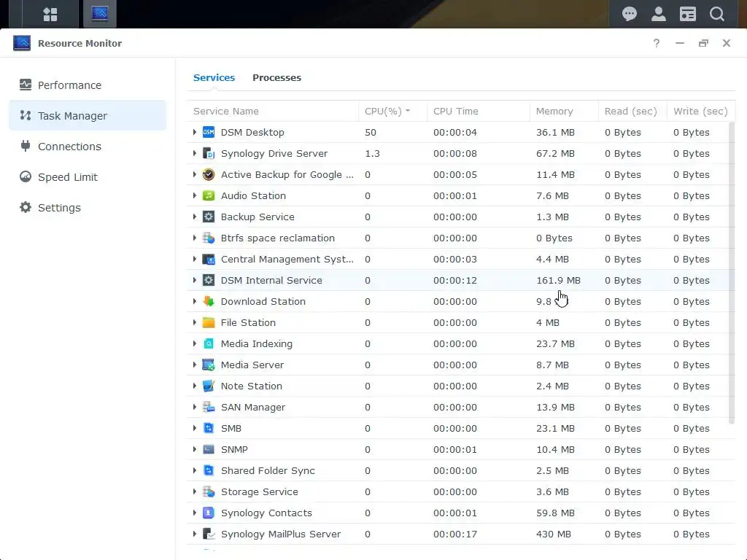Image resolution: width=747 pixels, height=560 pixels.
Task: Click the 430 MB memory value
Action: coord(554,534)
